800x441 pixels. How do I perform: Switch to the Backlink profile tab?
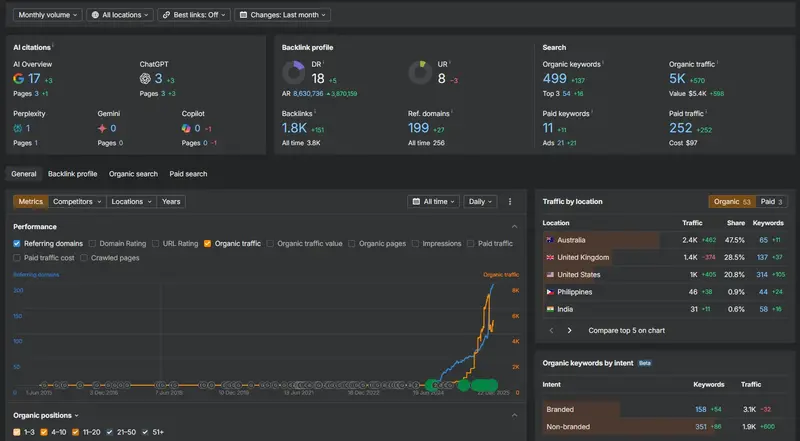73,174
